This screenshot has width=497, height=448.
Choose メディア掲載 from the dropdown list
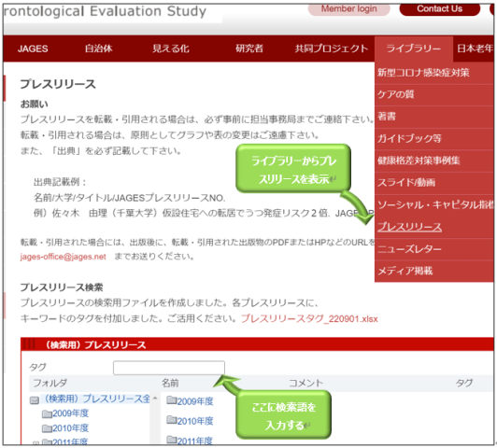[x=405, y=271]
